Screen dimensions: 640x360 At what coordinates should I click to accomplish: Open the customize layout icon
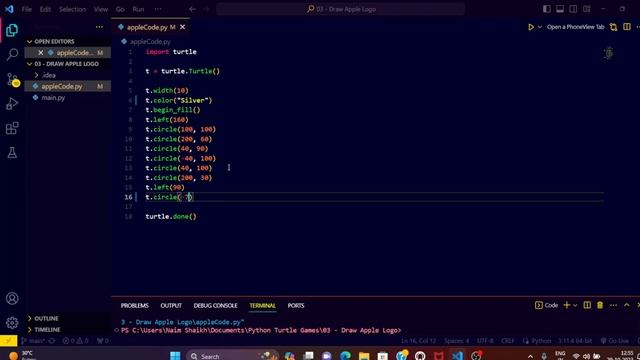click(x=587, y=9)
